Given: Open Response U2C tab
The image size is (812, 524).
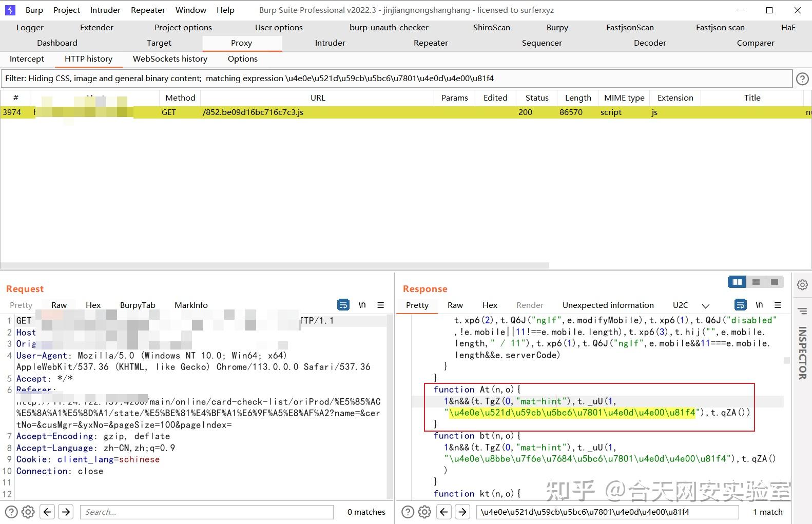Looking at the screenshot, I should pyautogui.click(x=681, y=305).
